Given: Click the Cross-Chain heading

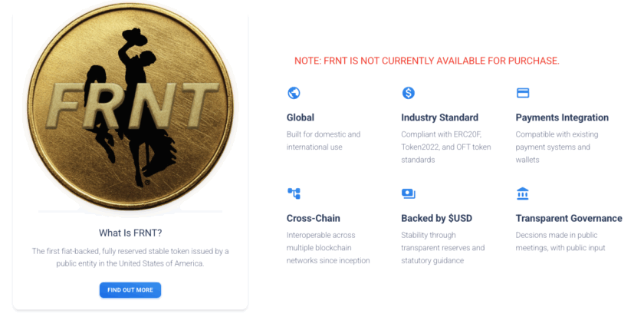Looking at the screenshot, I should click(x=313, y=218).
